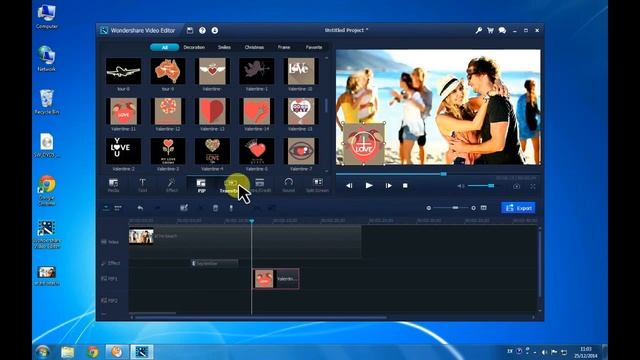Screen dimensions: 640x360
Task: Undo the last action
Action: [x=140, y=208]
